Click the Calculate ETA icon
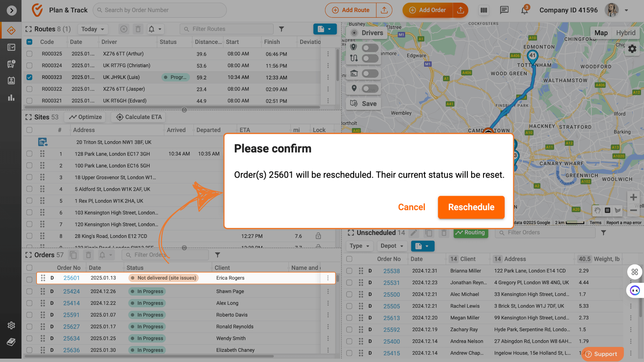Viewport: 644px width, 362px height. pyautogui.click(x=119, y=117)
